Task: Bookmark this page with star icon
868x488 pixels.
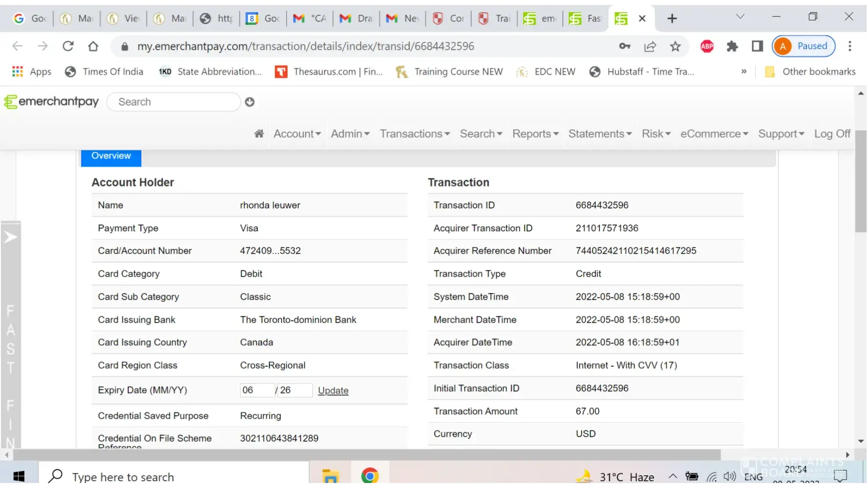Action: point(675,46)
